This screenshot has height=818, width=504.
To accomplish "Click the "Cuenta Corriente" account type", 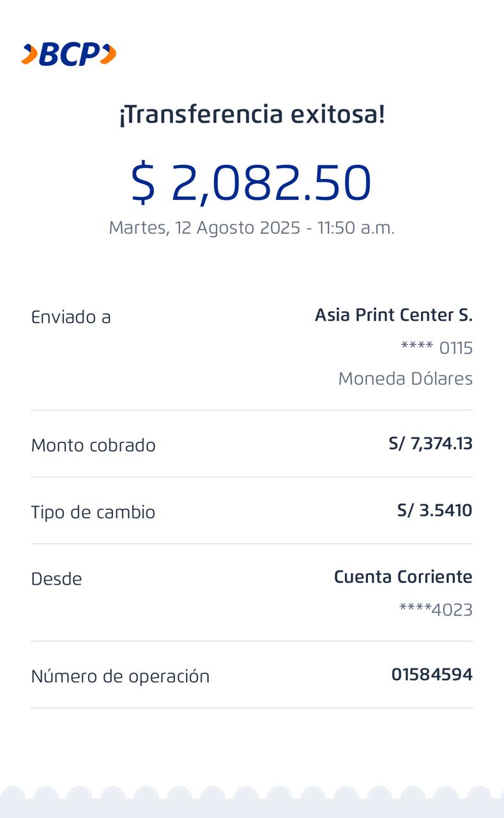I will coord(403,577).
